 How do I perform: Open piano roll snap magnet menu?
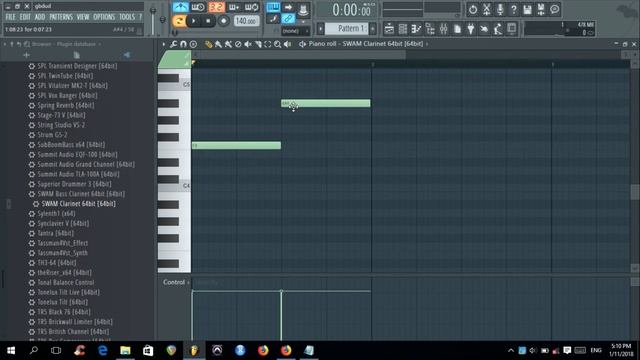click(x=183, y=44)
